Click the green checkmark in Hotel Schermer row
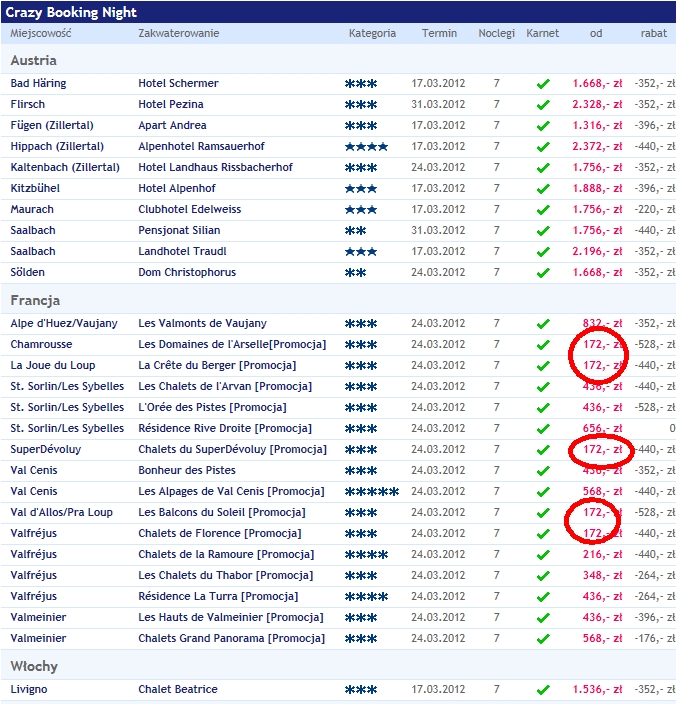680x704 pixels. (543, 84)
